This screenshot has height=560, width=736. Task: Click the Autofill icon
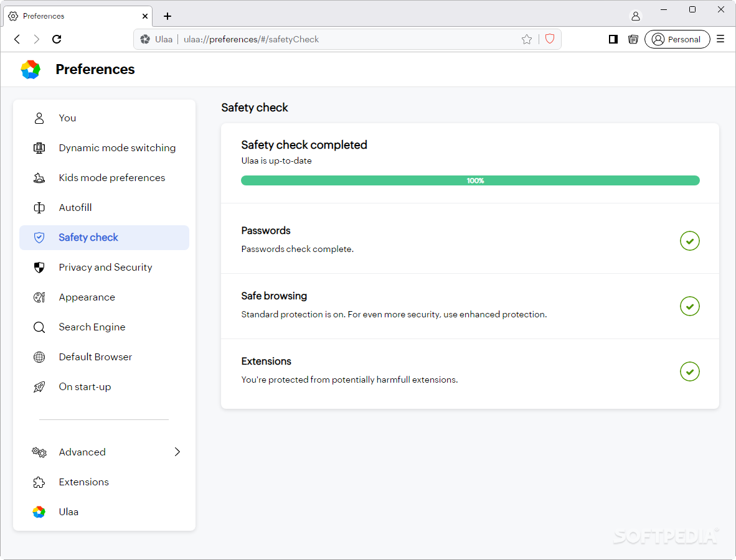[39, 208]
